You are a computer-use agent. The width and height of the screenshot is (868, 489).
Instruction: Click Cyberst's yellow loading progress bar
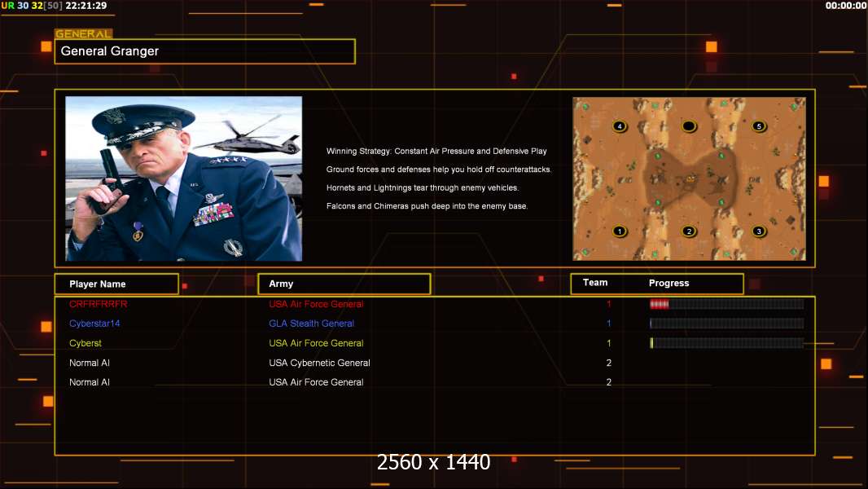726,343
